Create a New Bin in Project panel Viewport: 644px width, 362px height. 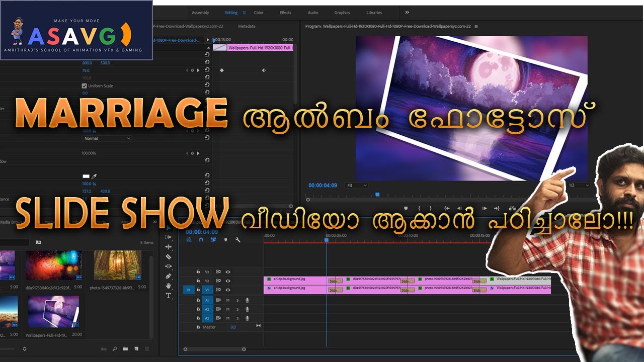click(125, 349)
